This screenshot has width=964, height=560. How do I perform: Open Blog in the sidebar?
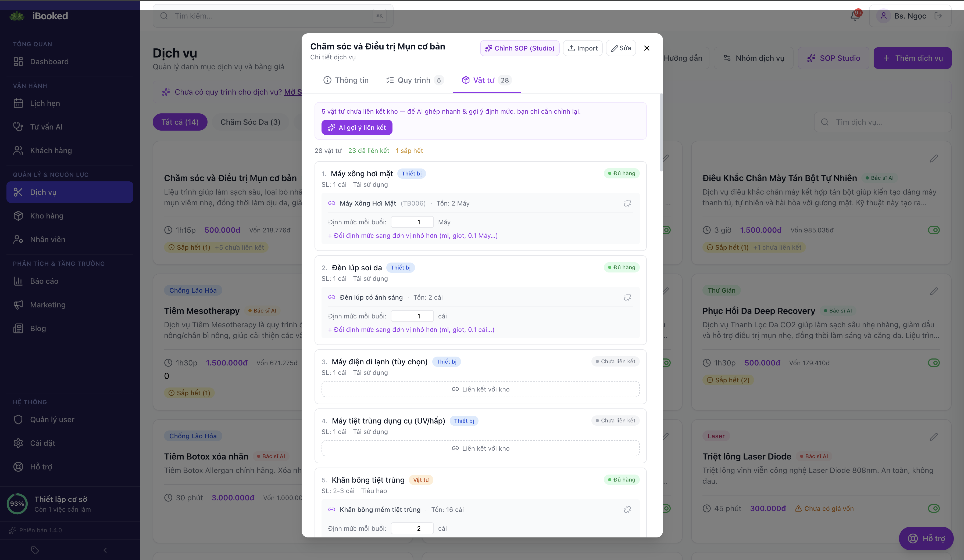(70, 328)
